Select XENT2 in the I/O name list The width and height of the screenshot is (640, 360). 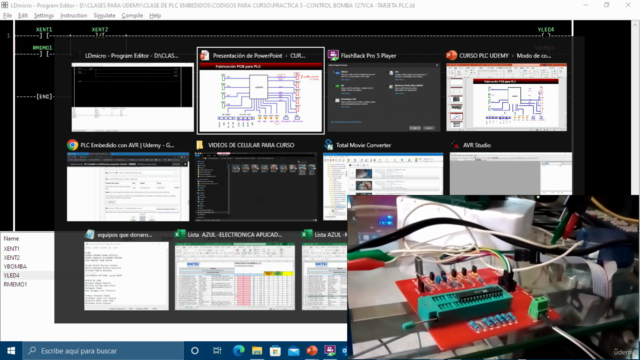click(12, 258)
